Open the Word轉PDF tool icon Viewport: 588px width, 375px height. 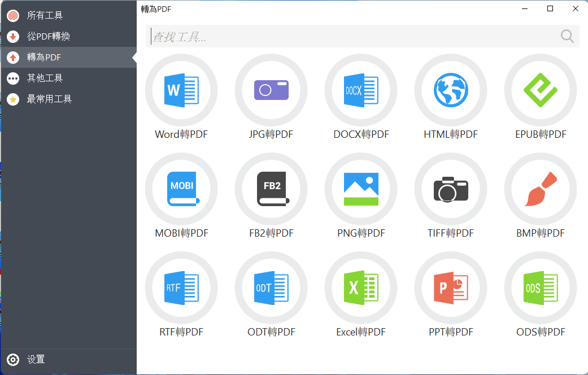(181, 90)
